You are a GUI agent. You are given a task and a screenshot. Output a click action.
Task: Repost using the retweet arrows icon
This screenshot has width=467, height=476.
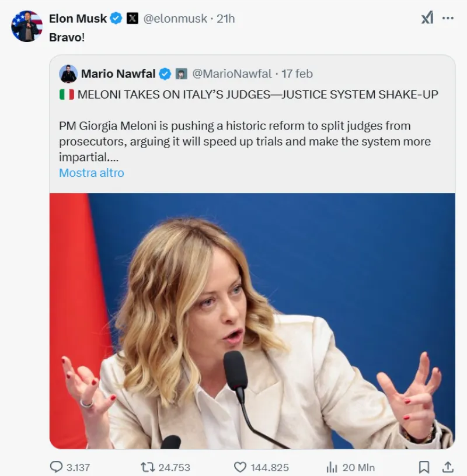pos(148,467)
